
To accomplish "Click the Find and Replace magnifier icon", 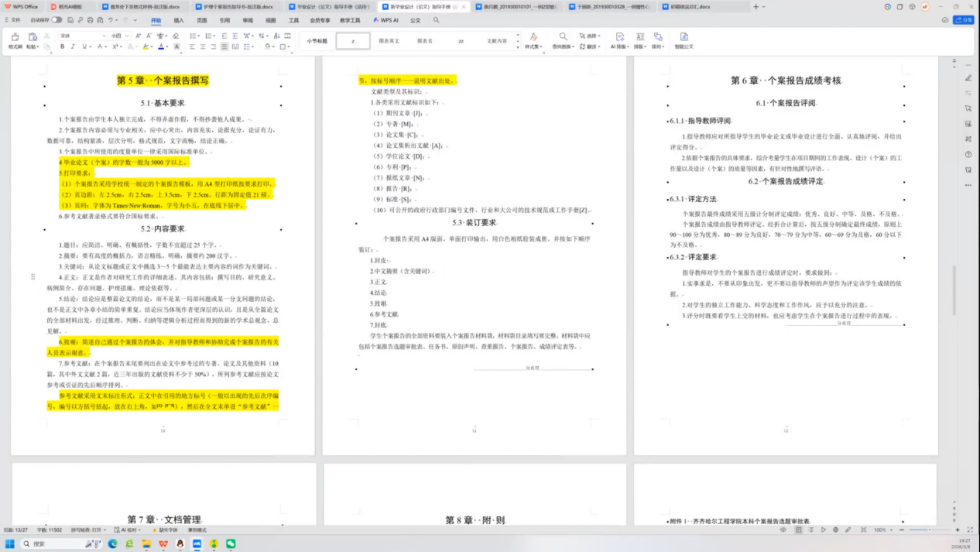I will 563,40.
